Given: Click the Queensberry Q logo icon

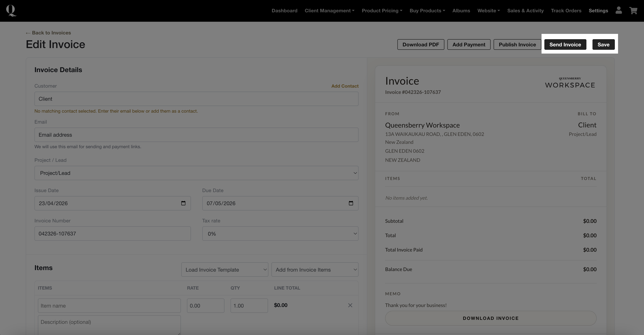Looking at the screenshot, I should [11, 11].
